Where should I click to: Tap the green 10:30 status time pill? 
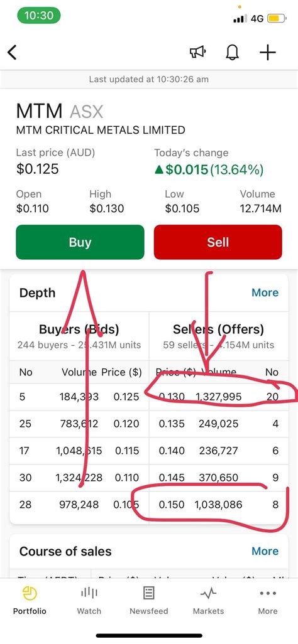click(x=39, y=16)
